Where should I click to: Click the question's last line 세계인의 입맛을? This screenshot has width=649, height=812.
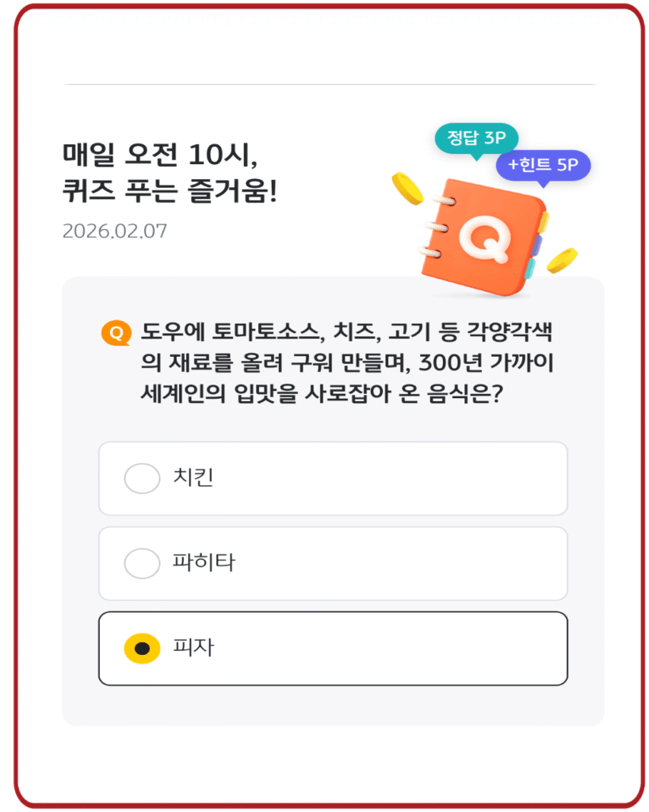(321, 394)
